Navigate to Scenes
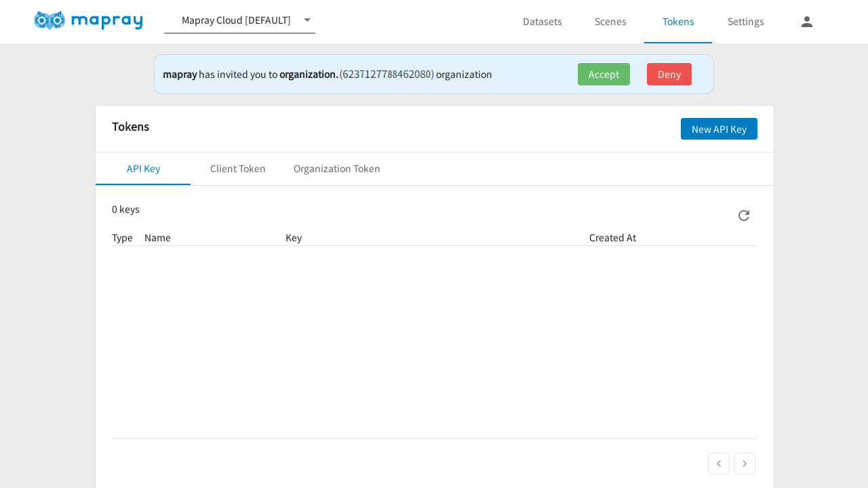Image resolution: width=868 pixels, height=488 pixels. pos(610,22)
